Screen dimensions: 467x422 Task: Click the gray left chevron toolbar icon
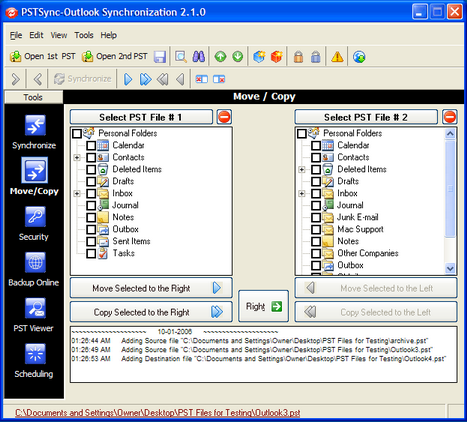coord(38,79)
